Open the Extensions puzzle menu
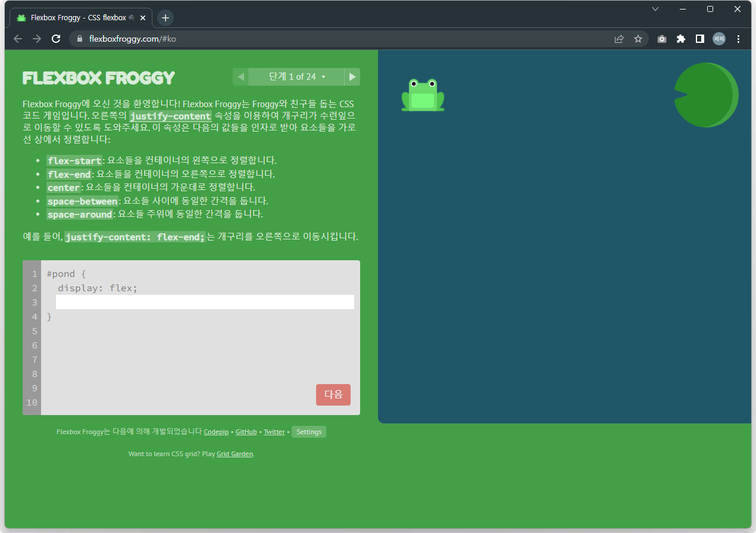 681,39
